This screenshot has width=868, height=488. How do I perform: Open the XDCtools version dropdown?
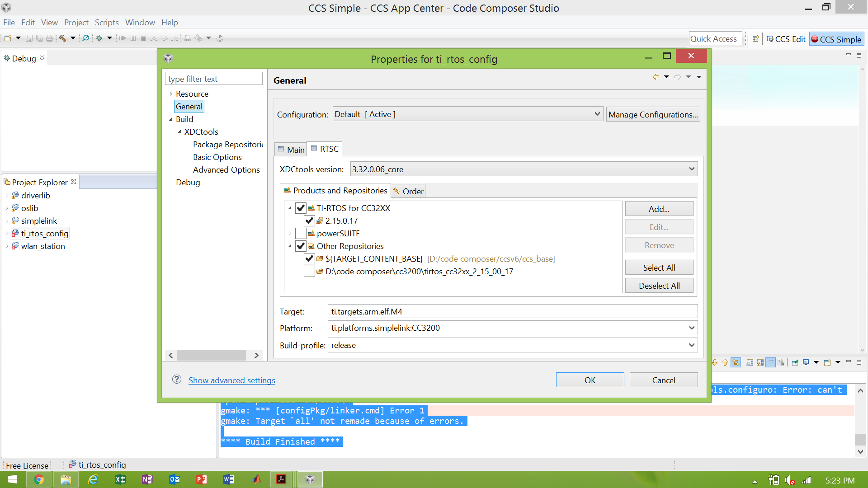691,169
